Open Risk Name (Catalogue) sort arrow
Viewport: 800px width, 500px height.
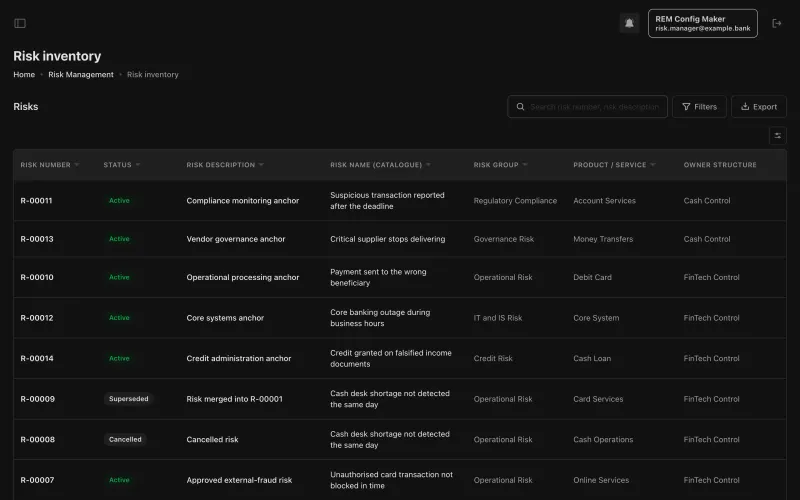428,165
